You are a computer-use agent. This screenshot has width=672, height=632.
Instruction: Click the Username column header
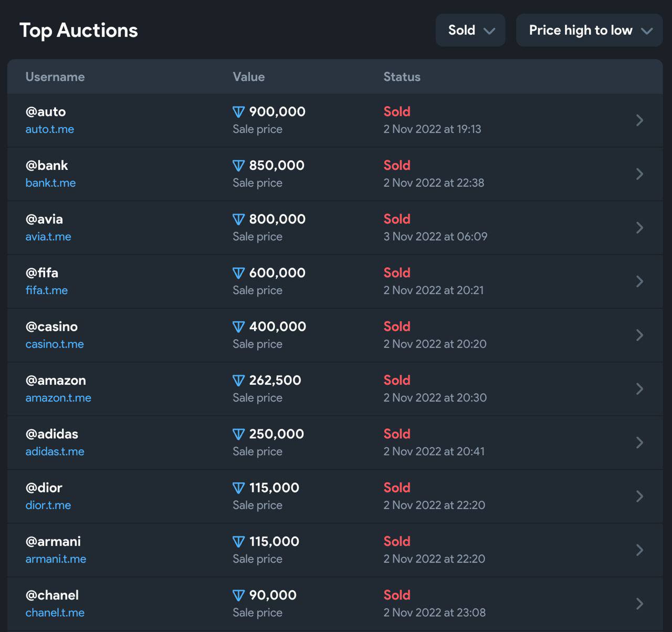(55, 77)
